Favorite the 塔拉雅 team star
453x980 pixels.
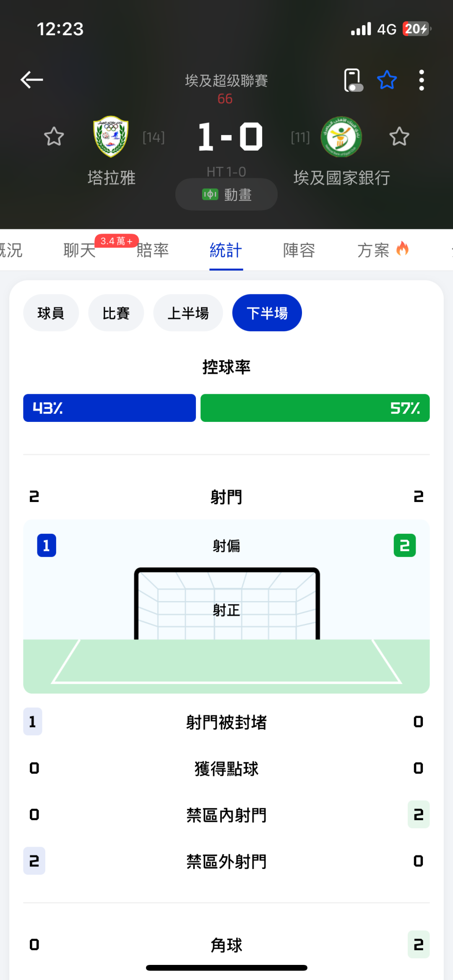pyautogui.click(x=54, y=137)
